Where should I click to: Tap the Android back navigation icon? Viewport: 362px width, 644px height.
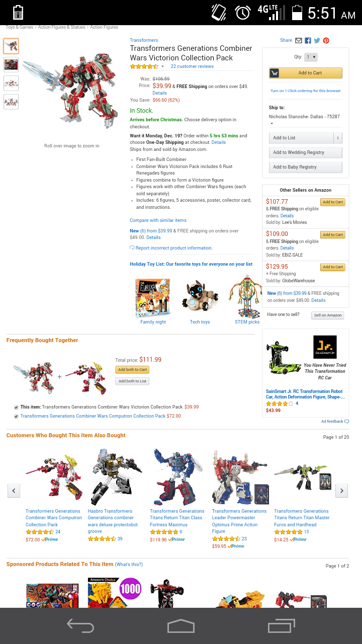(x=80, y=626)
